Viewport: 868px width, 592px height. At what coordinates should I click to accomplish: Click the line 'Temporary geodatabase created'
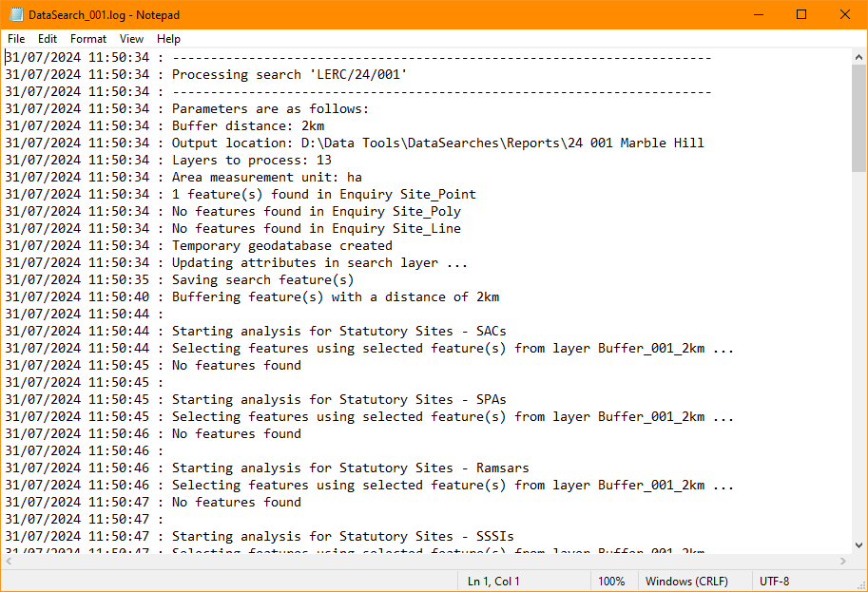click(x=281, y=246)
